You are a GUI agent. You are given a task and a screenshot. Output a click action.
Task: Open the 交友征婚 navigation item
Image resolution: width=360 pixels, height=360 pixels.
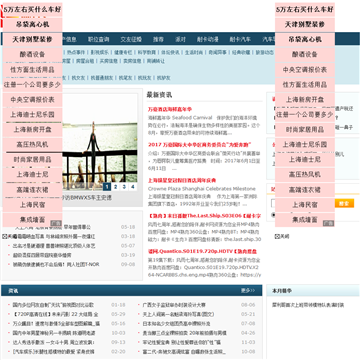pyautogui.click(x=131, y=39)
